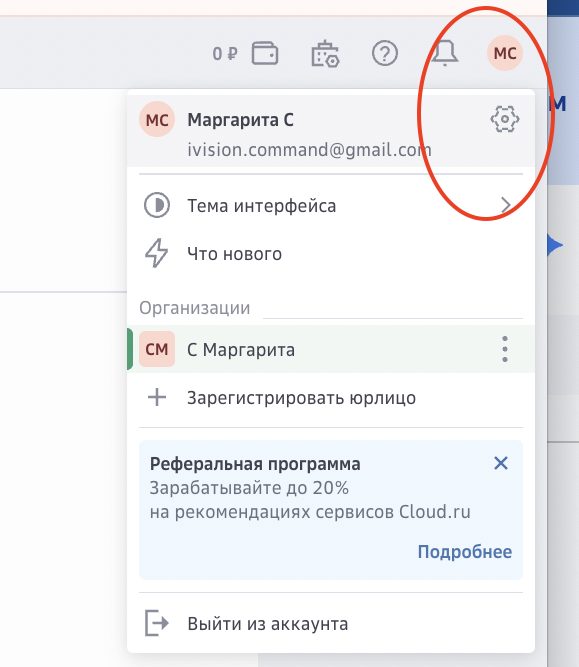Image resolution: width=579 pixels, height=667 pixels.
Task: Click the half-circle theme icon
Action: (x=157, y=205)
